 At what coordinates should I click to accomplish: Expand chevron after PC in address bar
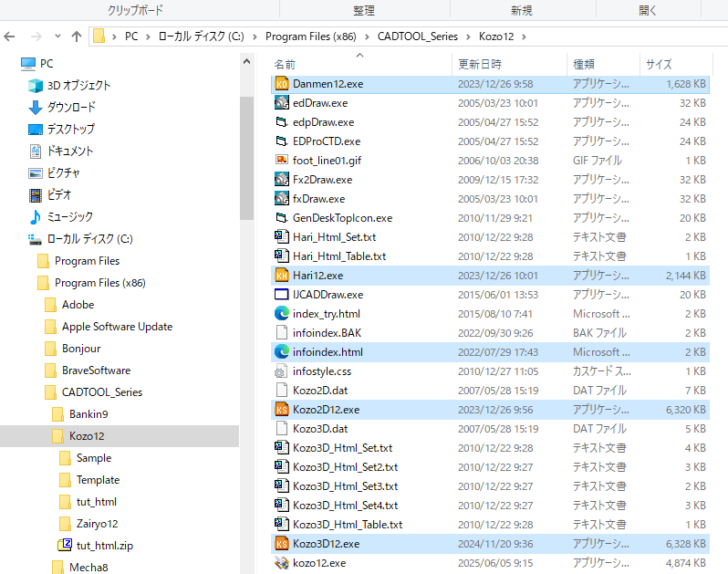pyautogui.click(x=148, y=37)
